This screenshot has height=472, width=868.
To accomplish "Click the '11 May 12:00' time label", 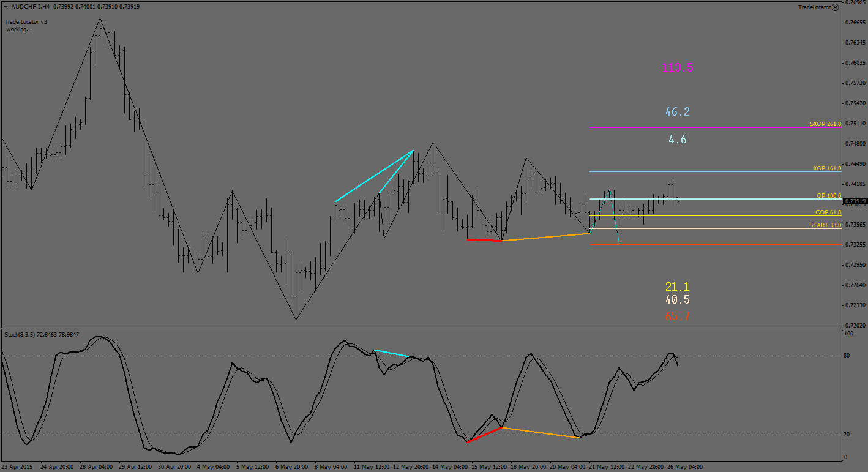I will point(371,466).
